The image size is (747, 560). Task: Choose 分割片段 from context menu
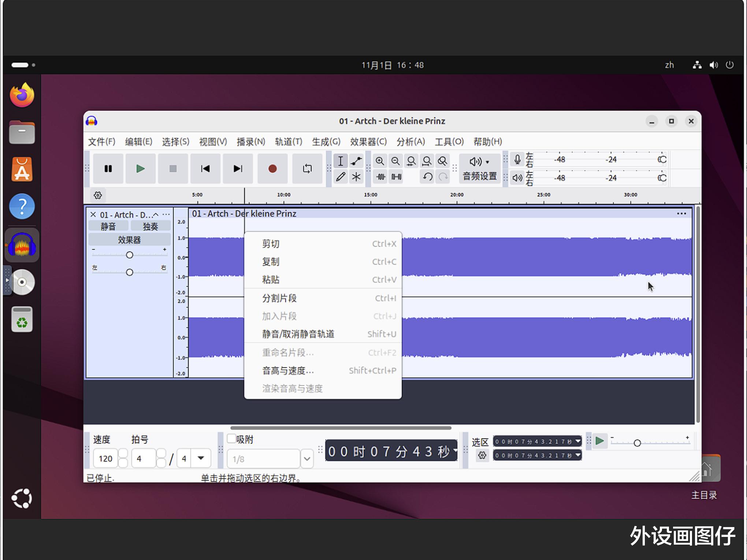tap(279, 298)
